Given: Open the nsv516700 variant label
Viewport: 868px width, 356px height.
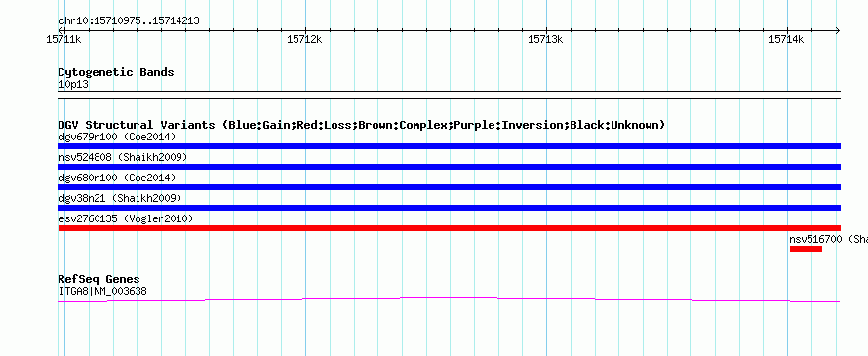Looking at the screenshot, I should (828, 239).
